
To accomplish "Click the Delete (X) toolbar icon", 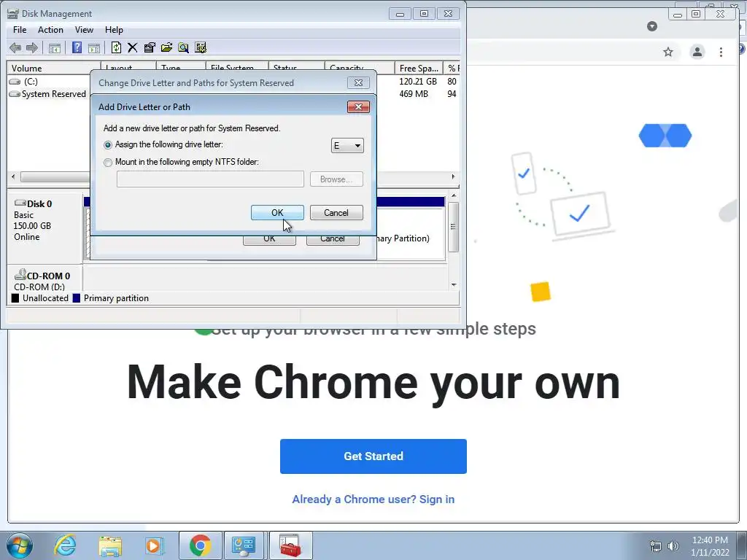I will [x=133, y=47].
